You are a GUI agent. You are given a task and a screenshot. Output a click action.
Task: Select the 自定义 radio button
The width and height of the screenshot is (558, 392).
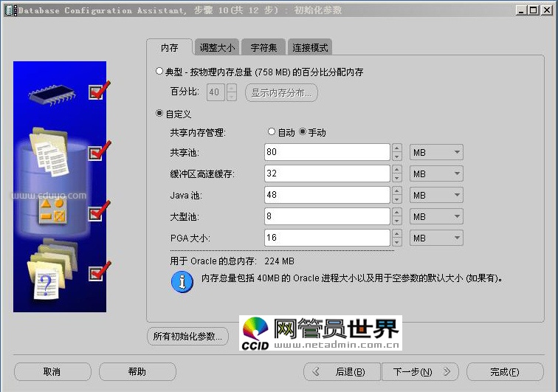[x=159, y=113]
